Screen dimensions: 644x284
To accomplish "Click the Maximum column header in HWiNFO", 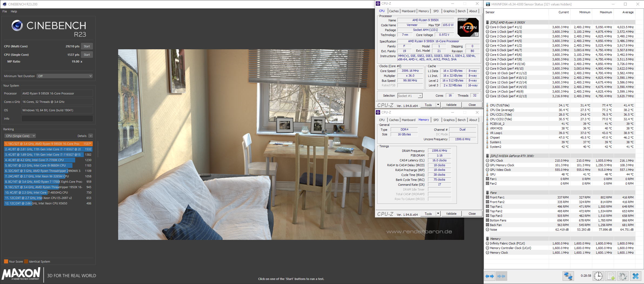I will pos(606,12).
